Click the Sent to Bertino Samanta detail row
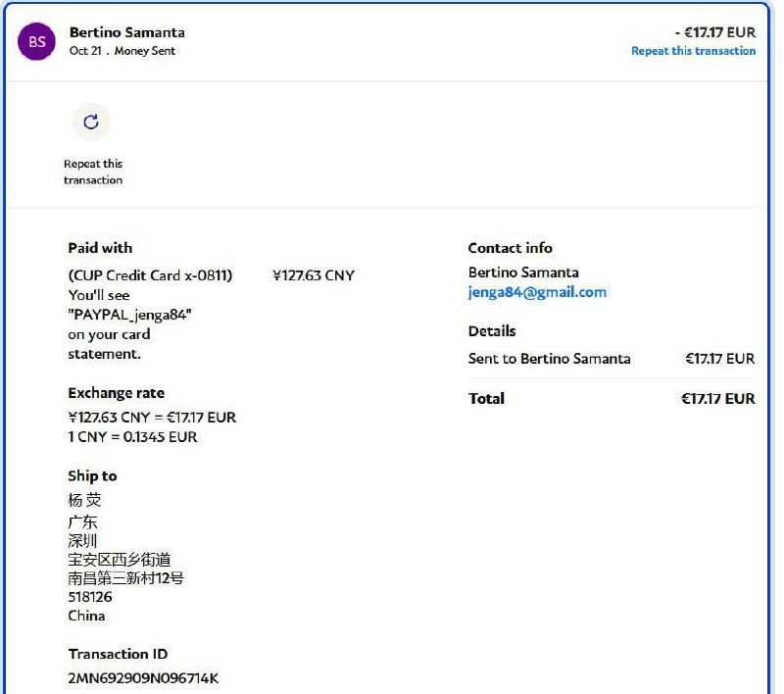Screen dimensions: 784x694 tap(549, 359)
